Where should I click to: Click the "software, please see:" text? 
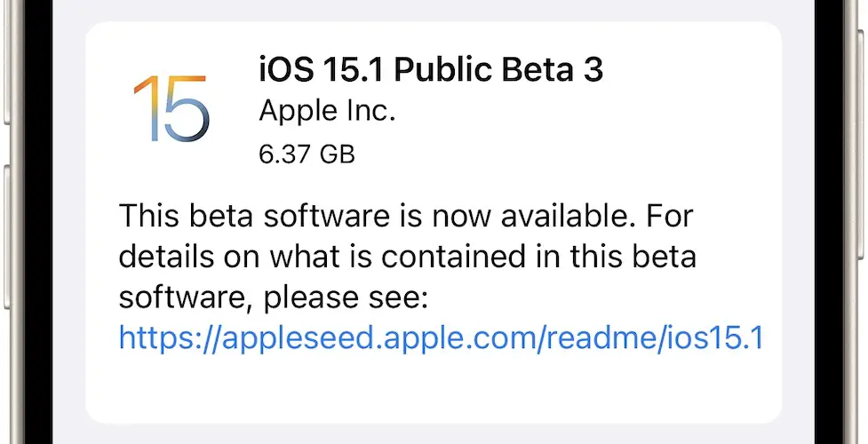click(x=274, y=297)
